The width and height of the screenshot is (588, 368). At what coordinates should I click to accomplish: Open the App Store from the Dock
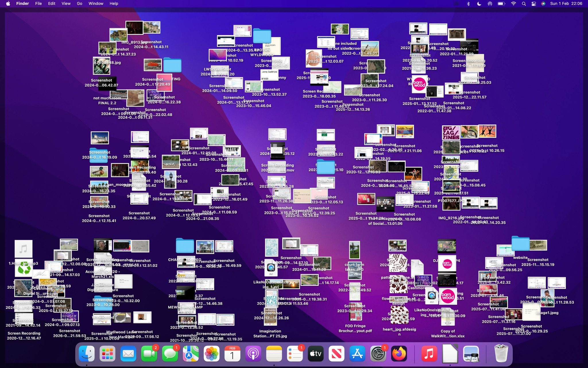(357, 354)
